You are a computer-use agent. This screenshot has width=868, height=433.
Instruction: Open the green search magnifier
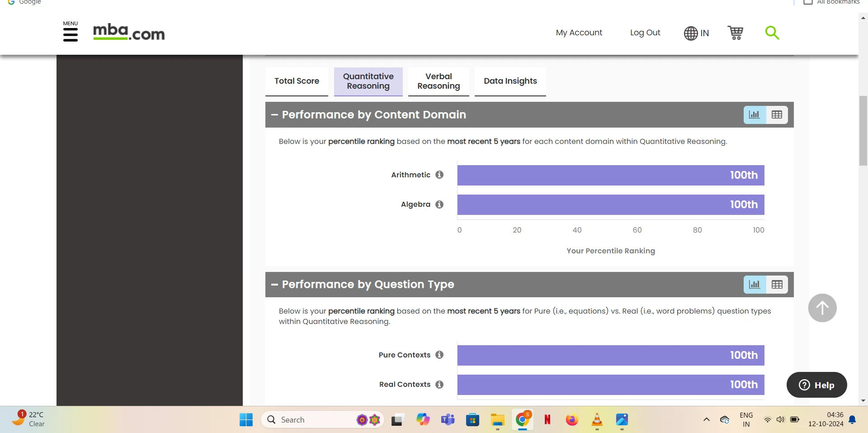pos(772,33)
